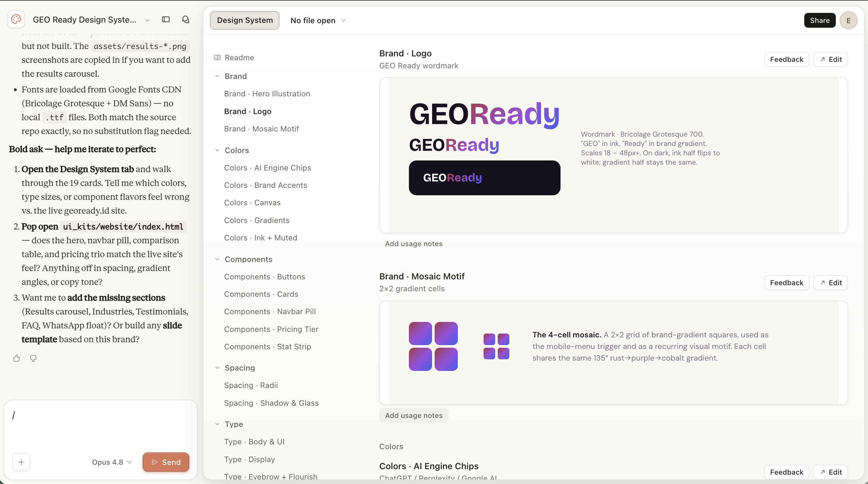Select Components · Pricing Tier
Viewport: 868px width, 484px height.
(271, 329)
